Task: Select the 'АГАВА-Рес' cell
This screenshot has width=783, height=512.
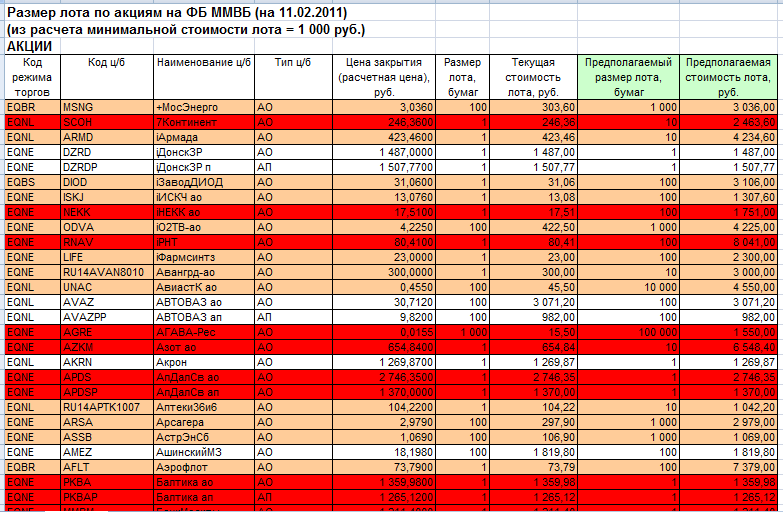Action: [204, 332]
